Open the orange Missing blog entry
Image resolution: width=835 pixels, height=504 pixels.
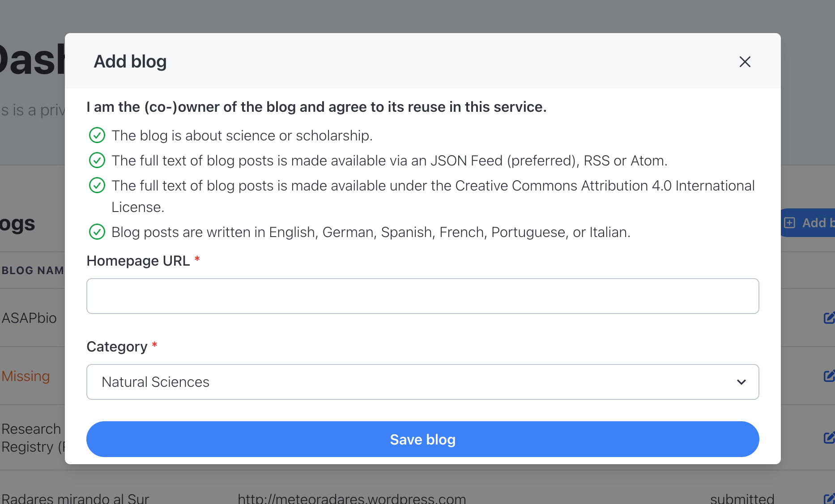tap(26, 376)
